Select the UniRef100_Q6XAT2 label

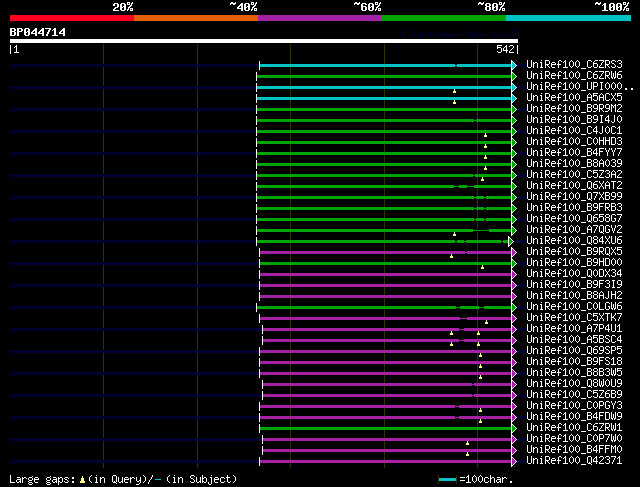point(574,186)
